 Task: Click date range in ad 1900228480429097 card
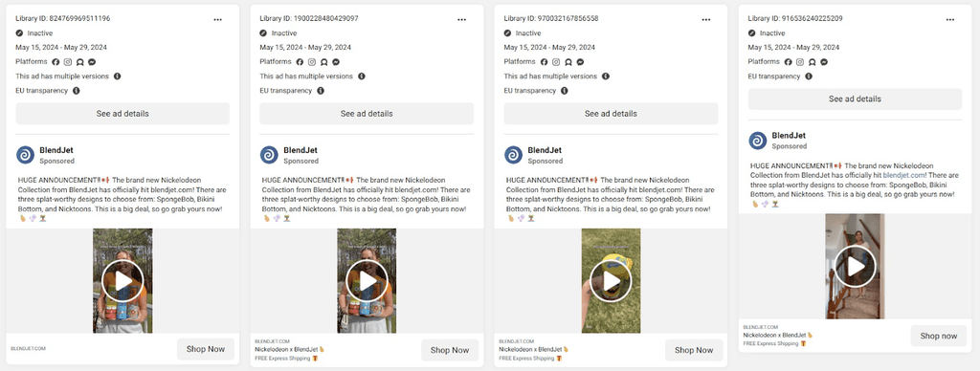(x=305, y=48)
